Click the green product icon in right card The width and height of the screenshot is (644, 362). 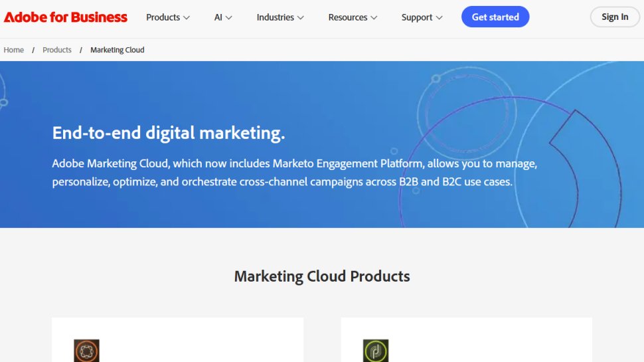click(375, 351)
